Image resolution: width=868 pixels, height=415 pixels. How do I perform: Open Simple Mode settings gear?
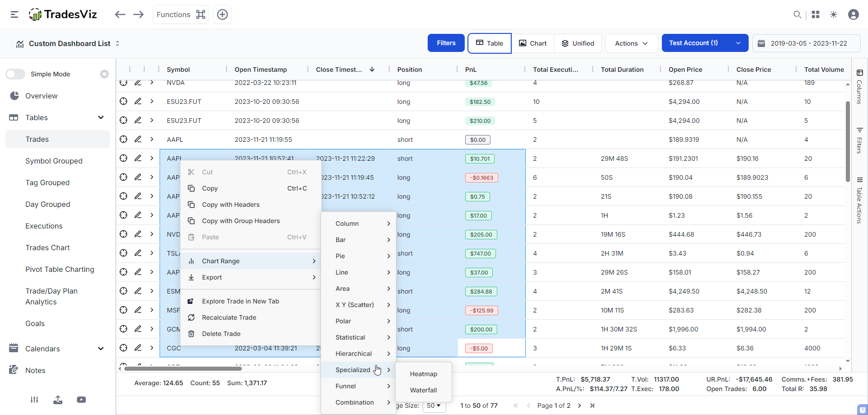tap(104, 74)
